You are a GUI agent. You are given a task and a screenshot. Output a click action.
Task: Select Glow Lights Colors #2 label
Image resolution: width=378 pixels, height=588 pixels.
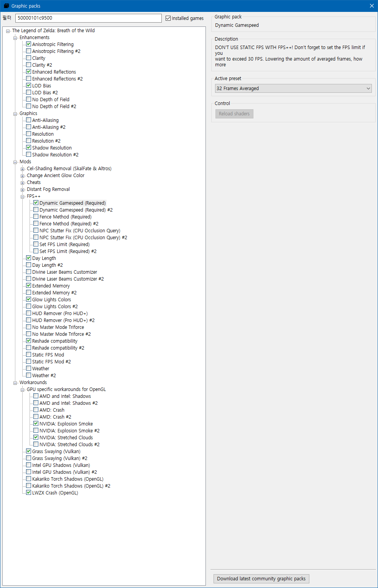[x=55, y=307]
